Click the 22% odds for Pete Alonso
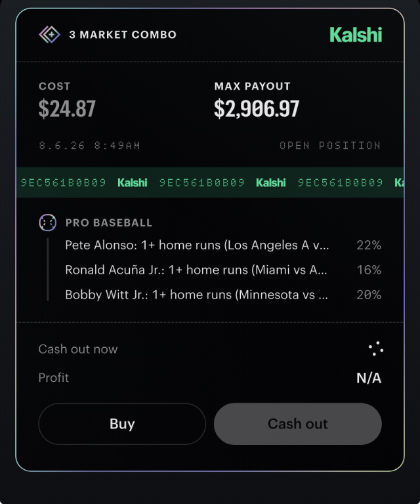 (369, 245)
